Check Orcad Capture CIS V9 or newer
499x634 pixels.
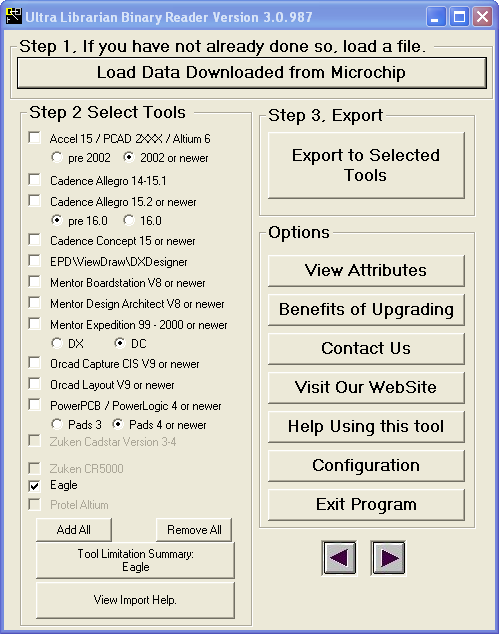point(35,363)
